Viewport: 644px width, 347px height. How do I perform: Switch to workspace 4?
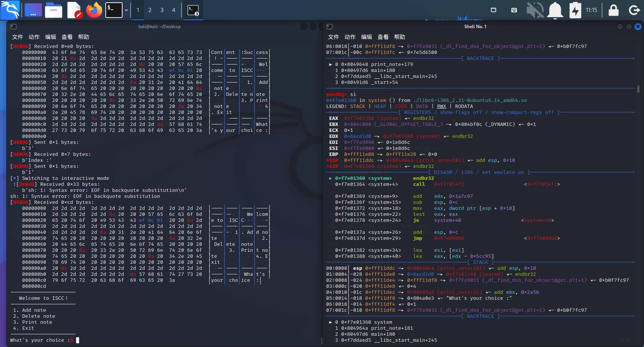click(x=174, y=10)
